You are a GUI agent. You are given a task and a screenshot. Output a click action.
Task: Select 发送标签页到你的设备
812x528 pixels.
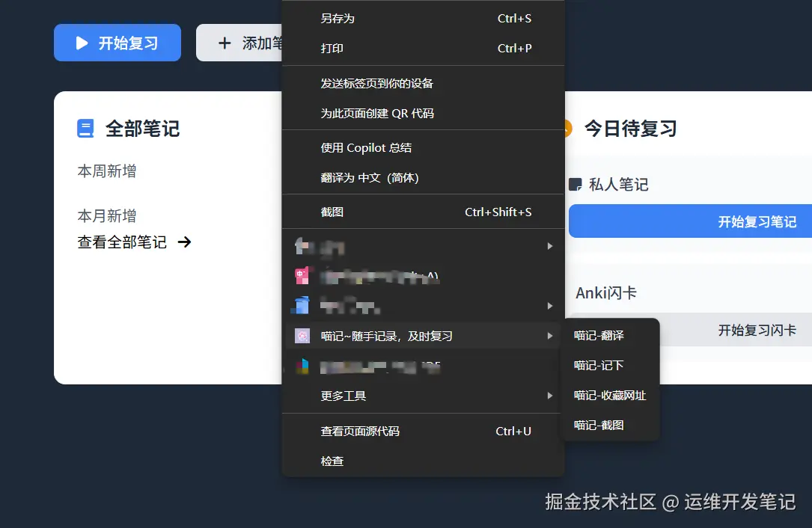(x=423, y=83)
